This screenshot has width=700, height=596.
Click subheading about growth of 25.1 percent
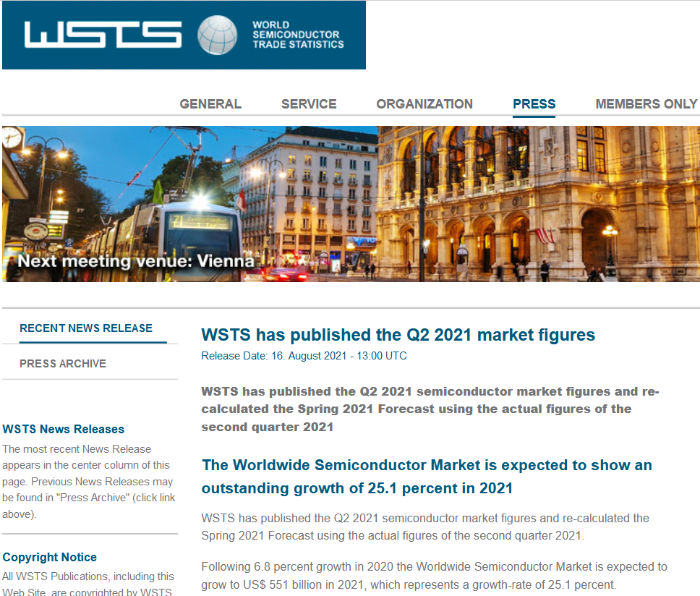tap(427, 477)
